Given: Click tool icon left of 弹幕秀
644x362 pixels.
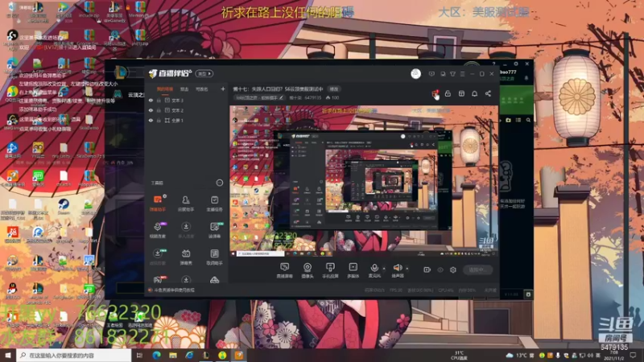Looking at the screenshot, I should point(158,257).
